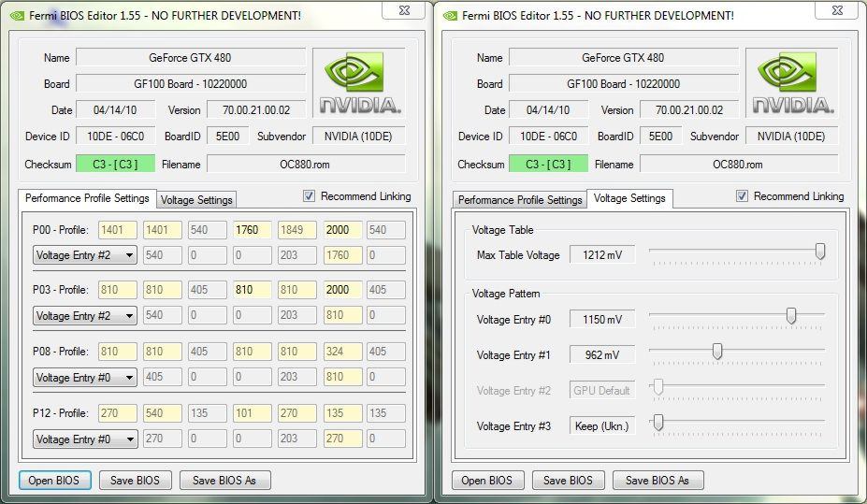This screenshot has height=504, width=867.
Task: Click the P12 profile field showing 540
Action: [x=163, y=413]
